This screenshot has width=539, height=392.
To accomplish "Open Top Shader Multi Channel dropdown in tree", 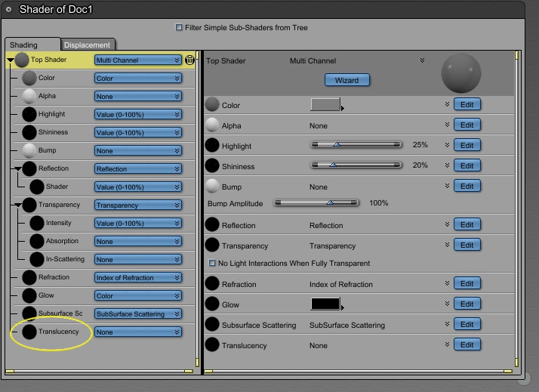I will tap(138, 60).
